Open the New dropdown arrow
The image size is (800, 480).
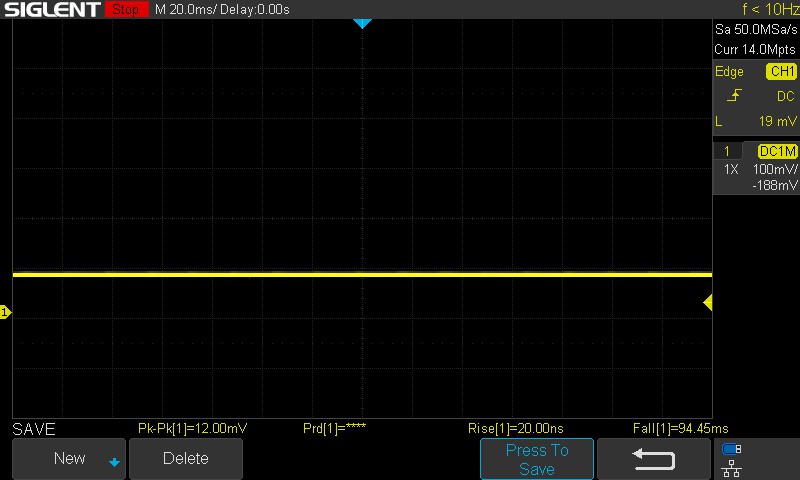click(114, 463)
